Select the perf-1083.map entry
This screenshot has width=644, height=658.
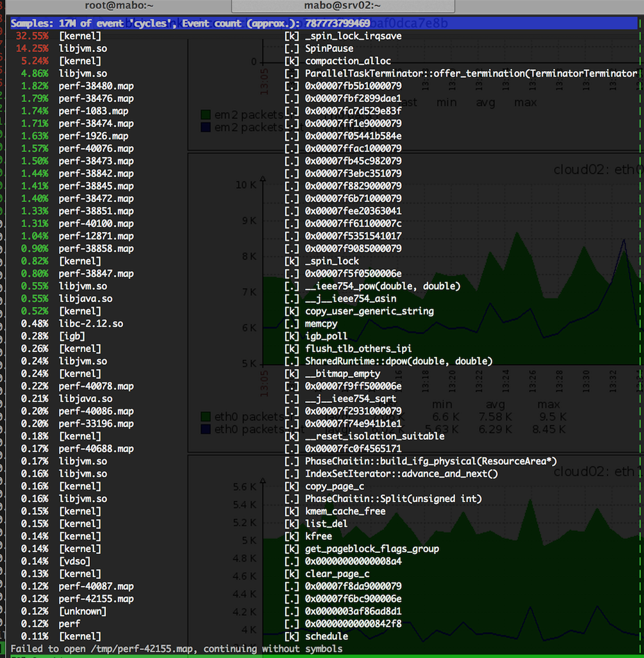click(94, 111)
